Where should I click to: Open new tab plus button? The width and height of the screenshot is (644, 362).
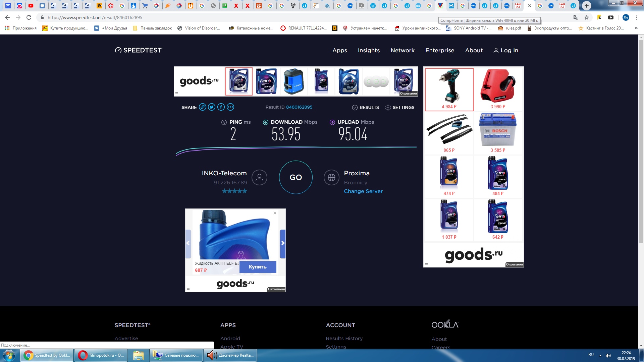586,5
